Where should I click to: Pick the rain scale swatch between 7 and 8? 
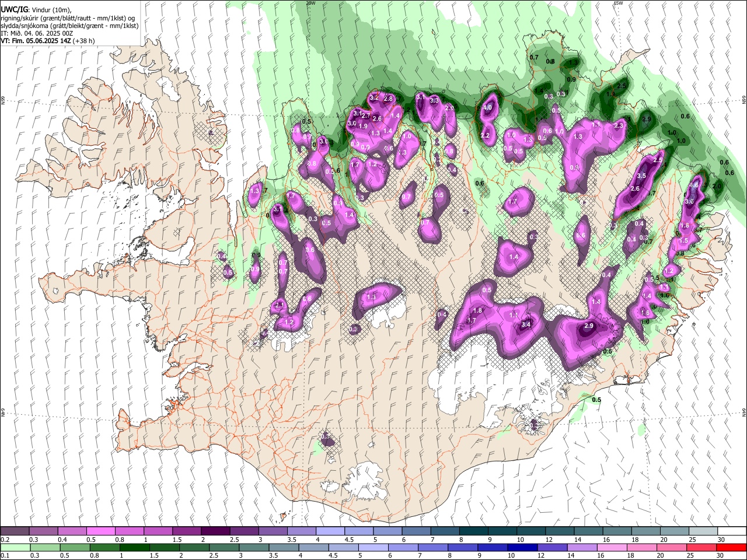[x=432, y=547]
